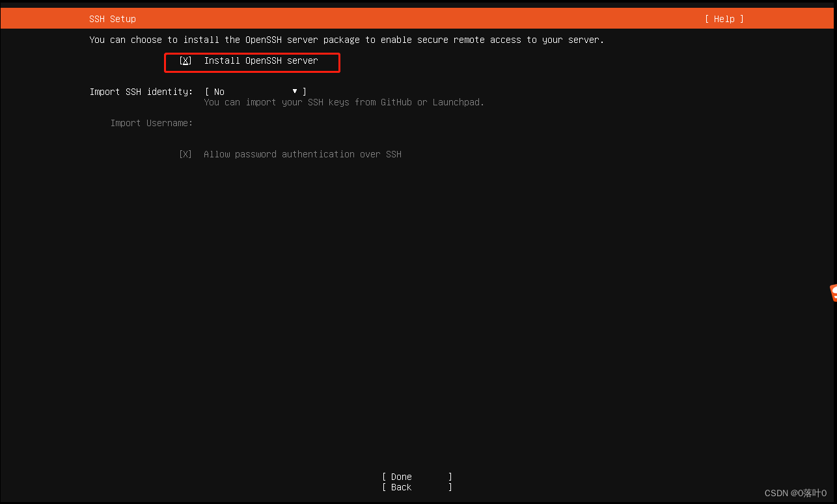The height and width of the screenshot is (504, 837).
Task: Open the Import SSH identity dropdown
Action: tap(255, 92)
